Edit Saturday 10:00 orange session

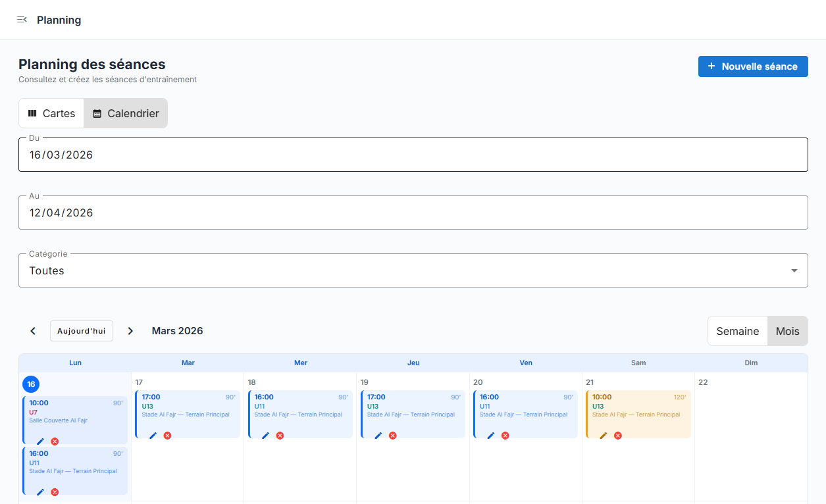tap(604, 436)
